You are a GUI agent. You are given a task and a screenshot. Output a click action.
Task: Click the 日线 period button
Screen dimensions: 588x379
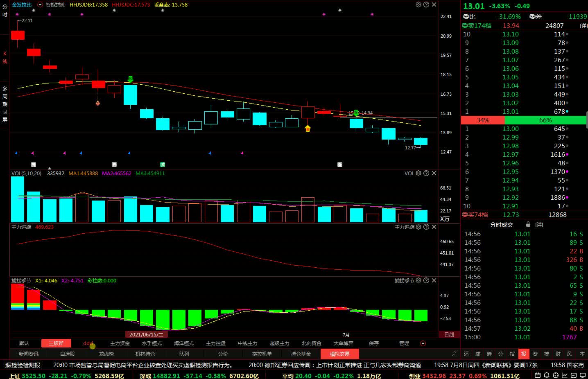(449, 334)
